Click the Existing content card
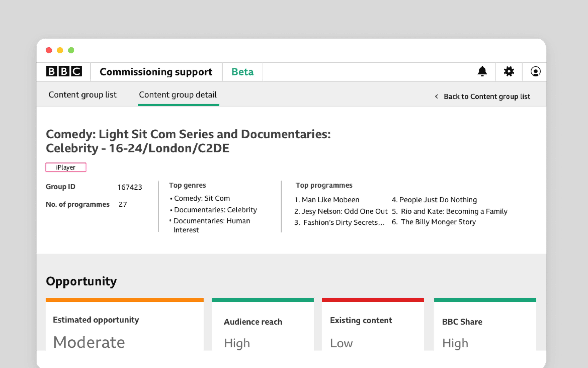This screenshot has width=588, height=368. (x=373, y=324)
